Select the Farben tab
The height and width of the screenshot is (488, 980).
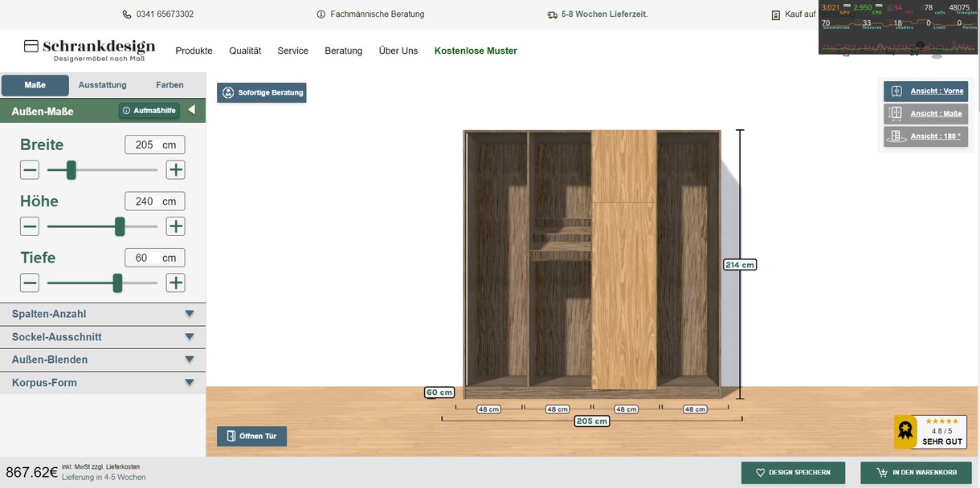point(169,85)
